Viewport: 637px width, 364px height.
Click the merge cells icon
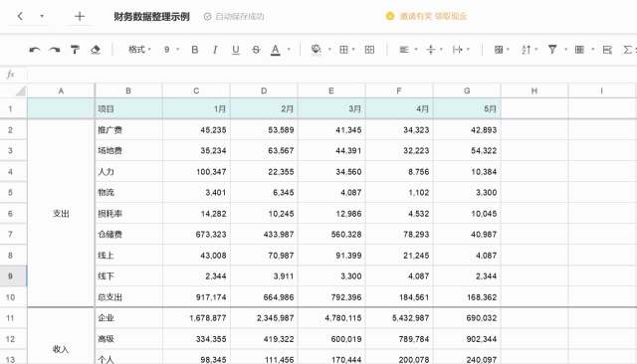369,50
